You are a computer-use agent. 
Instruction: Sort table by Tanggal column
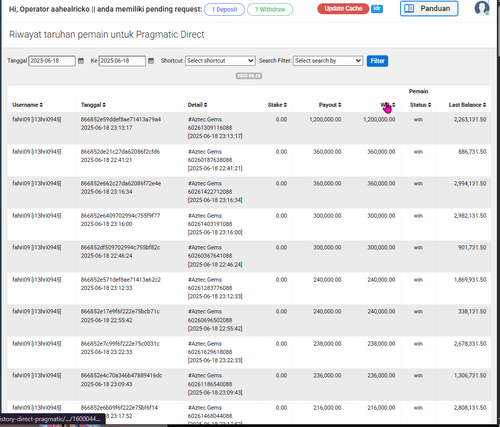tap(93, 105)
